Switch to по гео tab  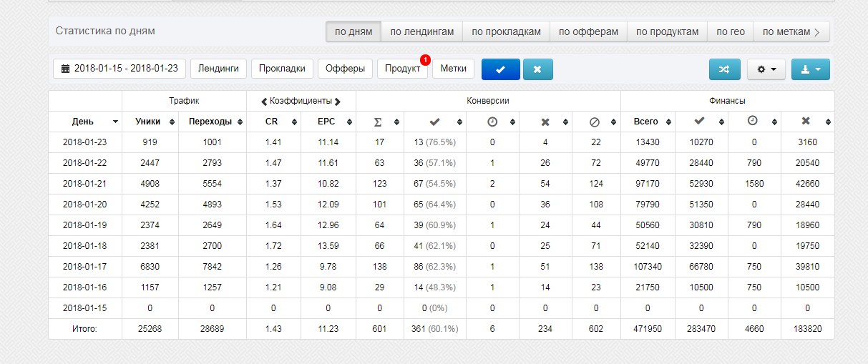point(731,31)
